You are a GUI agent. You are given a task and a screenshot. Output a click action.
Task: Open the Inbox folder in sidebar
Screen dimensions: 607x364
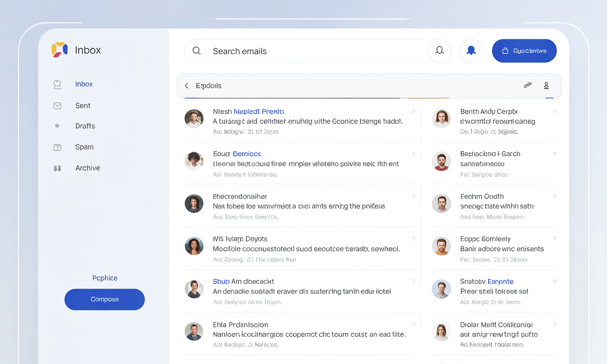tap(84, 84)
